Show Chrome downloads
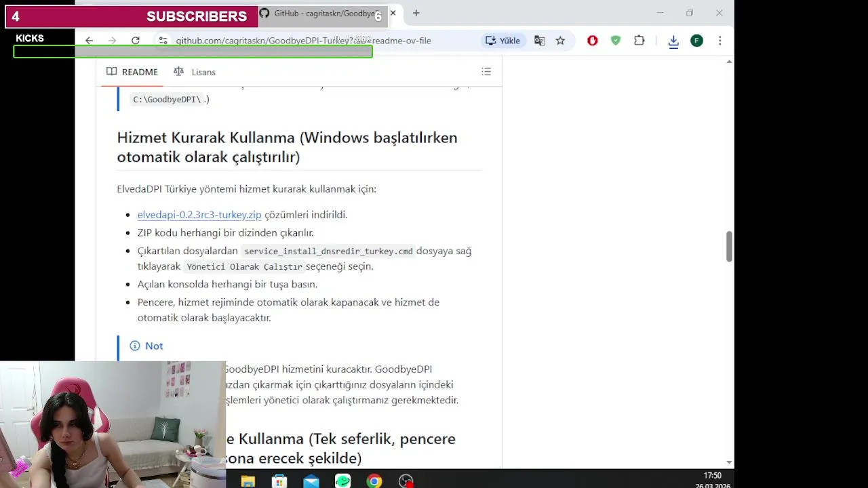The image size is (868, 488). point(673,41)
